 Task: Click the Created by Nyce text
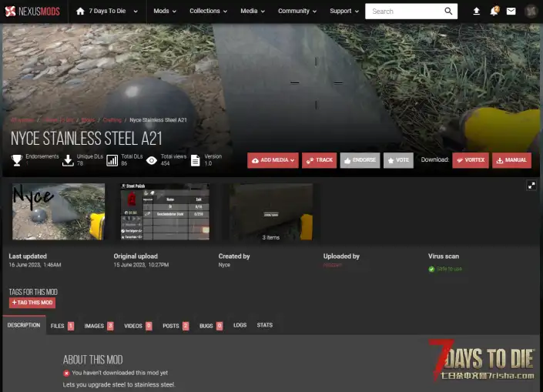224,265
